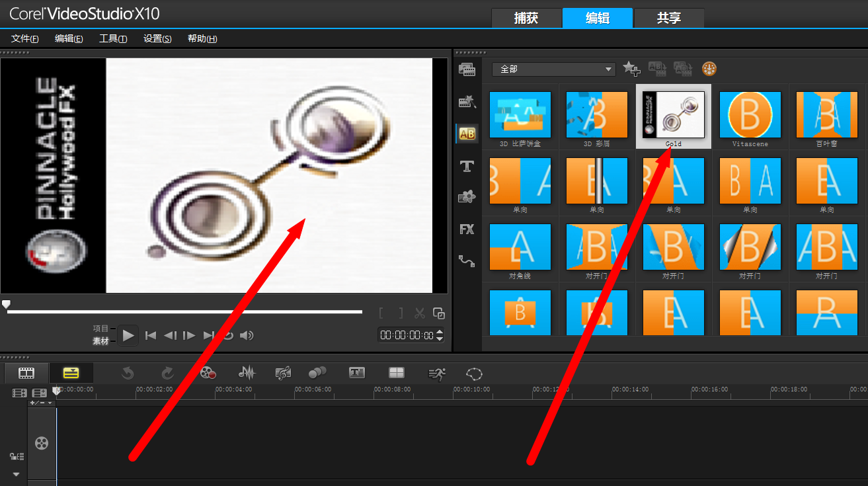
Task: Switch to Storyboard View button
Action: click(x=26, y=373)
